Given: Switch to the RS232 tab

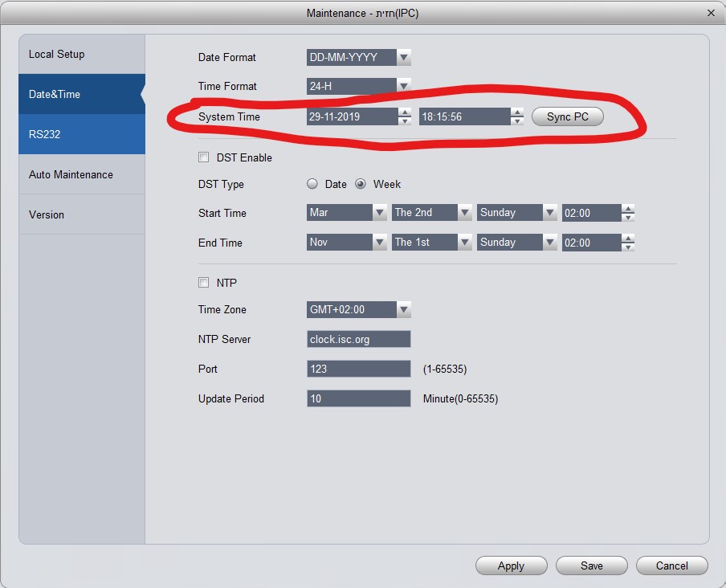Looking at the screenshot, I should click(82, 134).
